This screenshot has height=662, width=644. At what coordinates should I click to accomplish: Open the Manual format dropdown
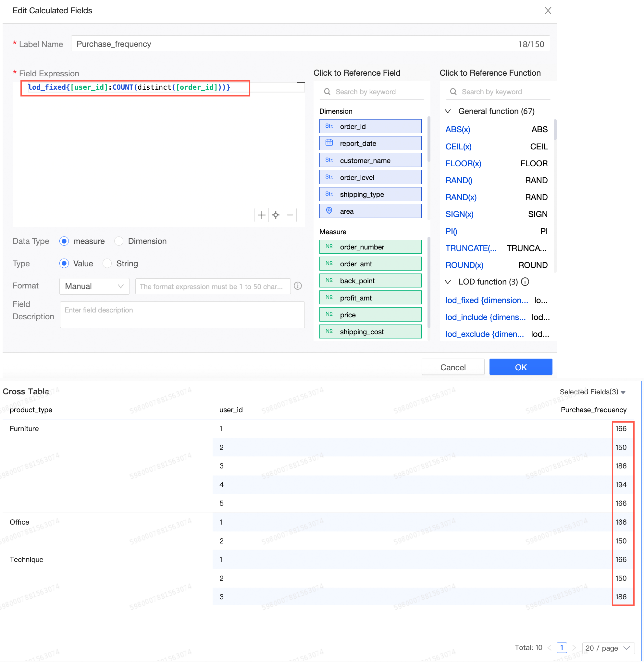point(94,286)
